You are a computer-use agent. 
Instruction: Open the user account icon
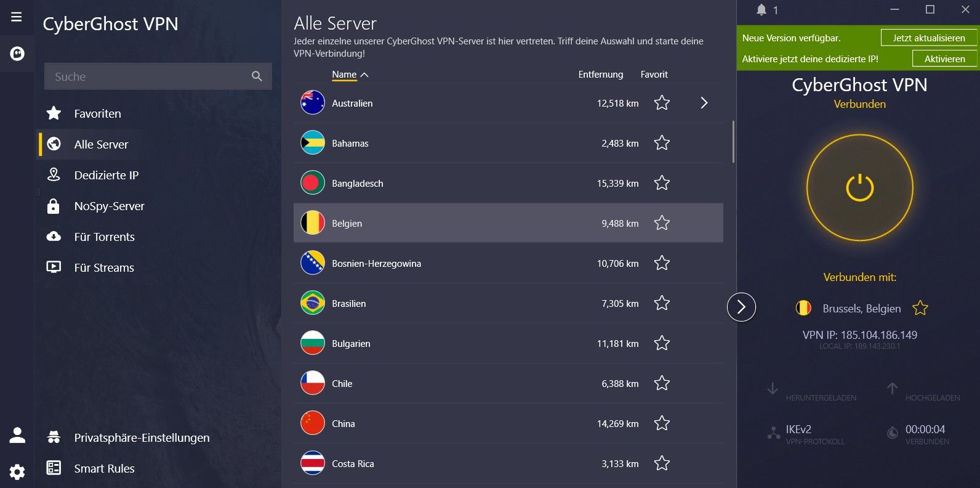[17, 435]
